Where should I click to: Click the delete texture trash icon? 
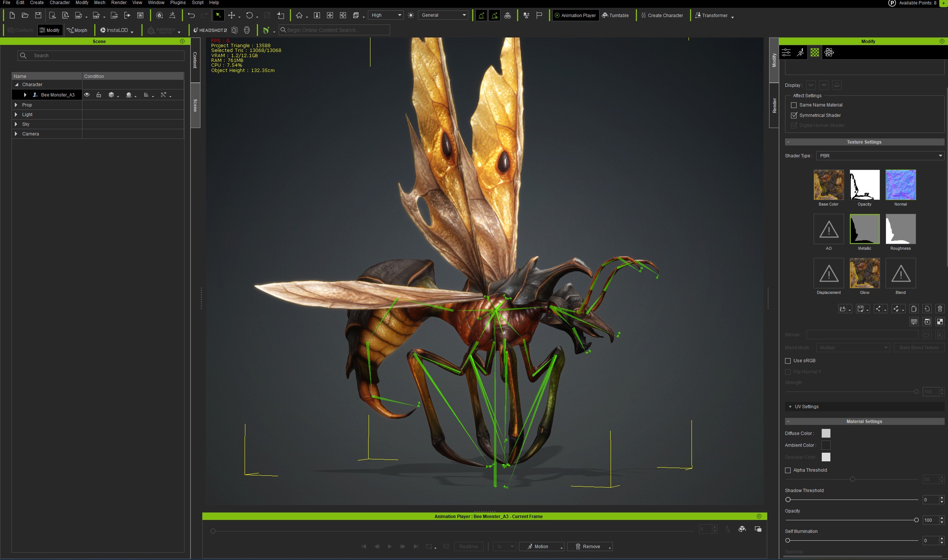[940, 309]
